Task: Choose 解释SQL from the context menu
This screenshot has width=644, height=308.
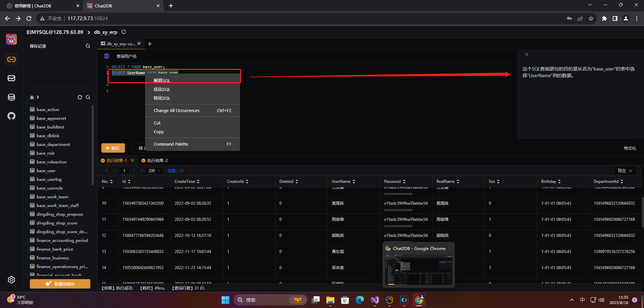Action: pos(192,81)
